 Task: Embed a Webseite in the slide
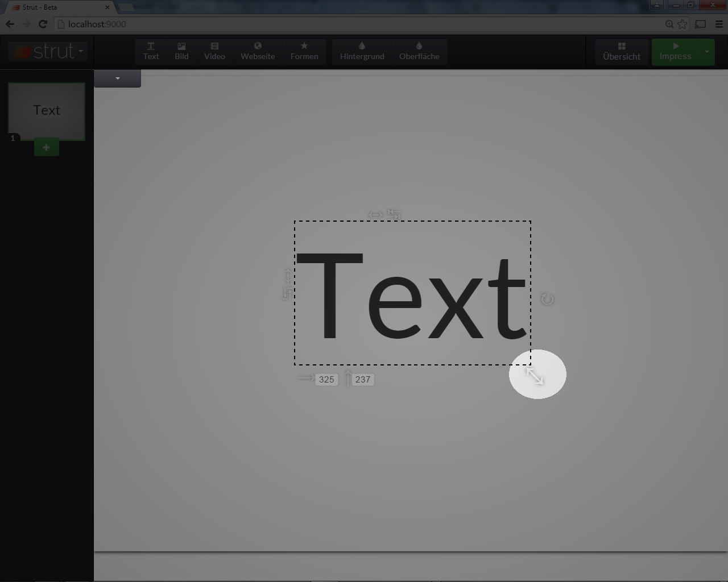tap(258, 51)
